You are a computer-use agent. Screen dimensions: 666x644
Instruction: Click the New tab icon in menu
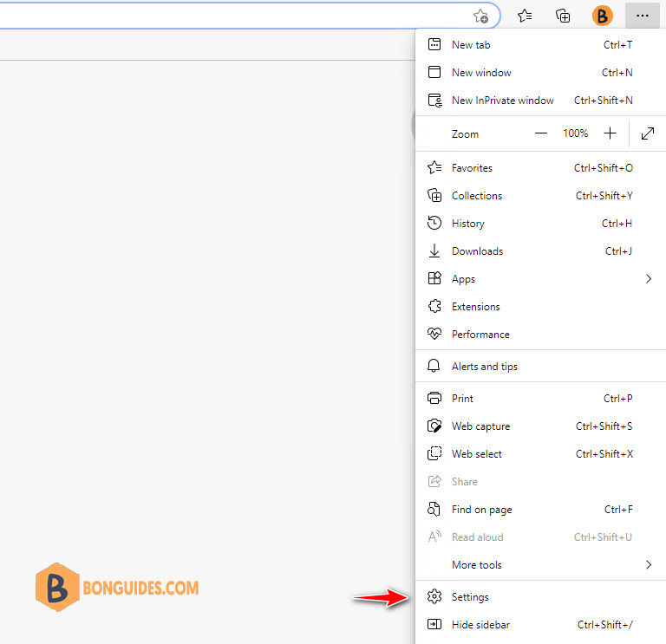434,44
